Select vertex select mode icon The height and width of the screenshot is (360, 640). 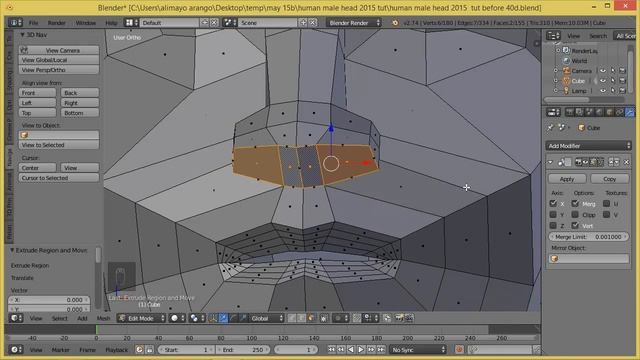(x=291, y=318)
